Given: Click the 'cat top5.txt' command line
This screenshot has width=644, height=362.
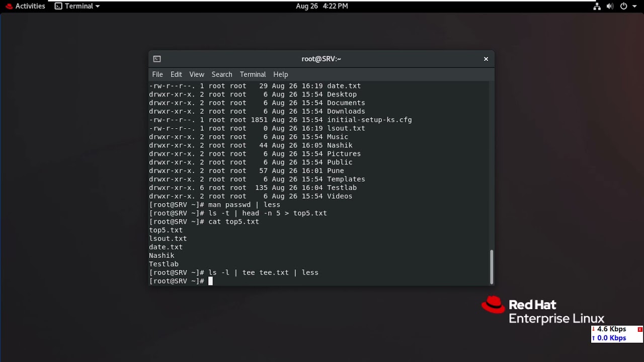Looking at the screenshot, I should click(x=233, y=222).
